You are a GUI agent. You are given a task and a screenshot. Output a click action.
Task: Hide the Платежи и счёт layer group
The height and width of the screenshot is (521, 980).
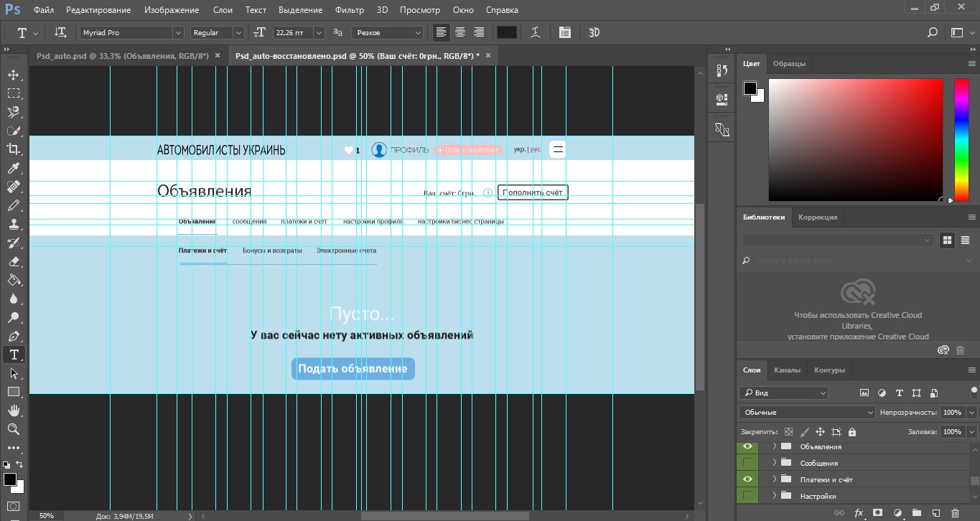tap(747, 479)
